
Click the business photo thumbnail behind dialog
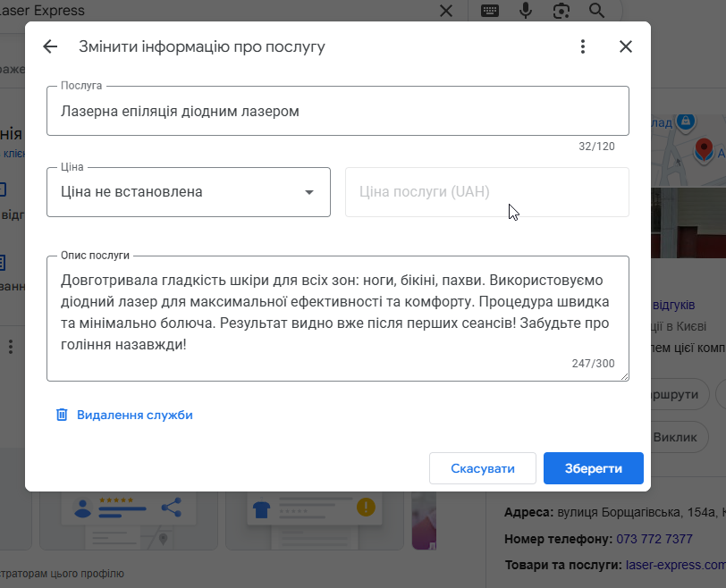(688, 223)
